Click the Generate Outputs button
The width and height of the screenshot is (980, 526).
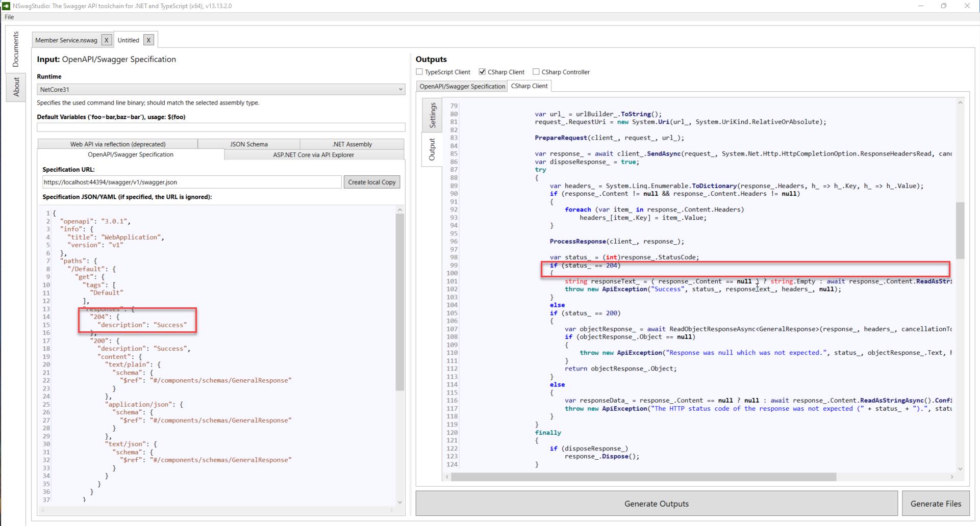[657, 504]
